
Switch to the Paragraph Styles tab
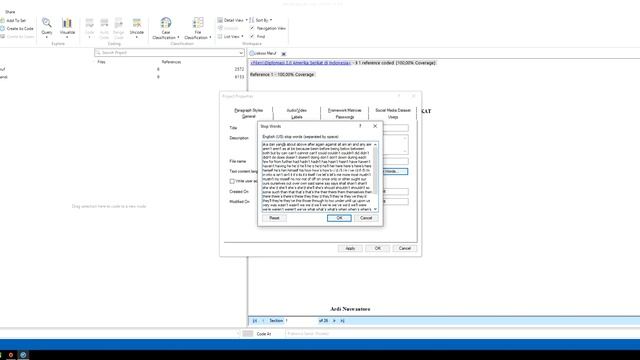point(249,110)
